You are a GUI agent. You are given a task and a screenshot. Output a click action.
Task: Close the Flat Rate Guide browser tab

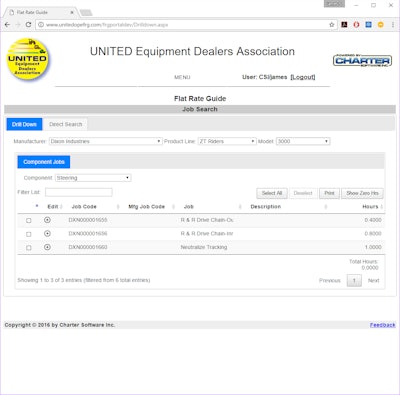(x=72, y=12)
